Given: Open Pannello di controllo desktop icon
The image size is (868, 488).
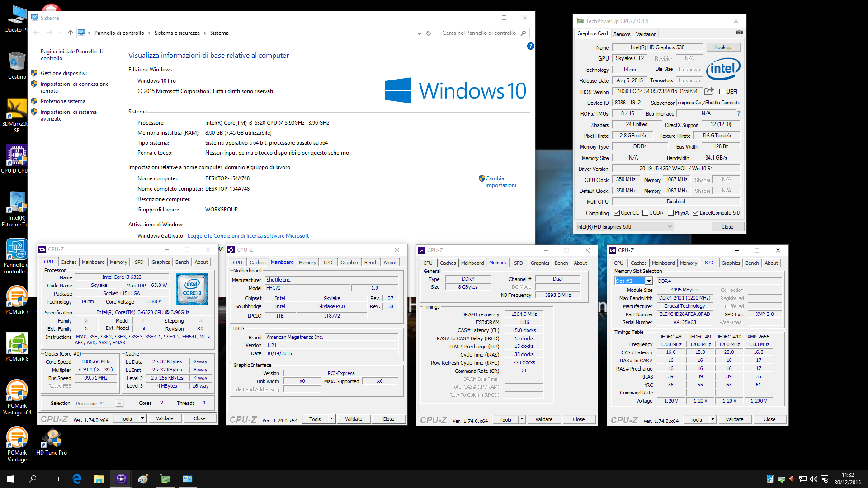Looking at the screenshot, I should click(16, 256).
